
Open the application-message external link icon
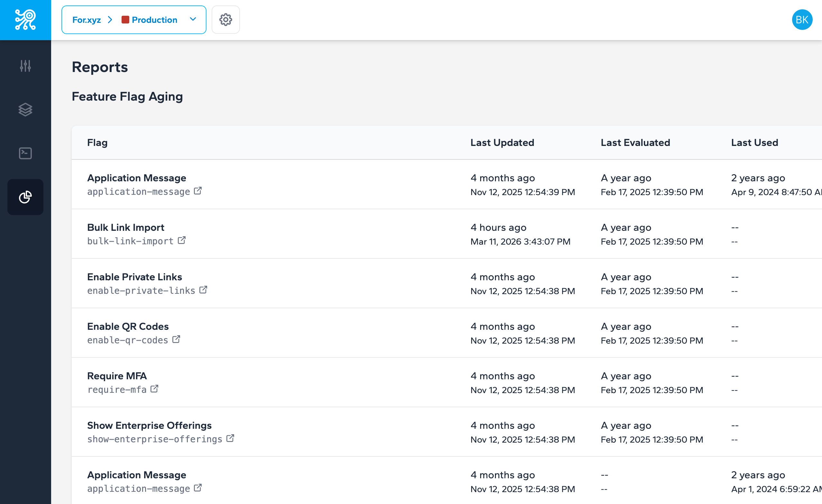[x=198, y=191]
